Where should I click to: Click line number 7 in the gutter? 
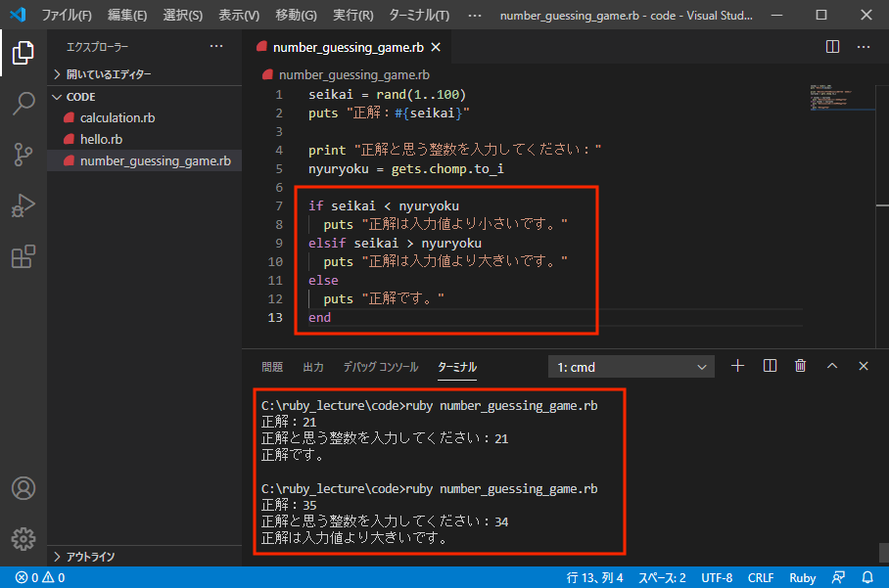(278, 206)
